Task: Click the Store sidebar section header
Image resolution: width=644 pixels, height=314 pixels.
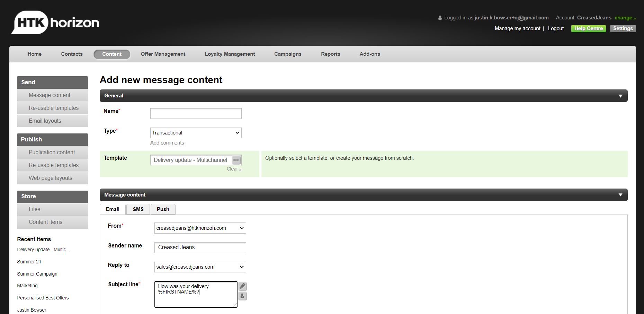Action: [x=52, y=197]
